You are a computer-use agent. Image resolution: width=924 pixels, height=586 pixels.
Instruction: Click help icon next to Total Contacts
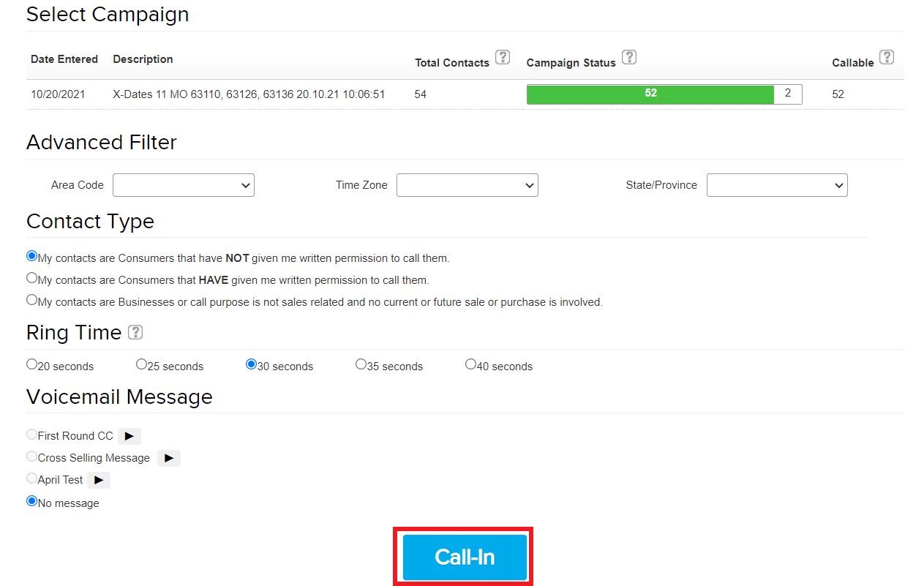click(503, 57)
